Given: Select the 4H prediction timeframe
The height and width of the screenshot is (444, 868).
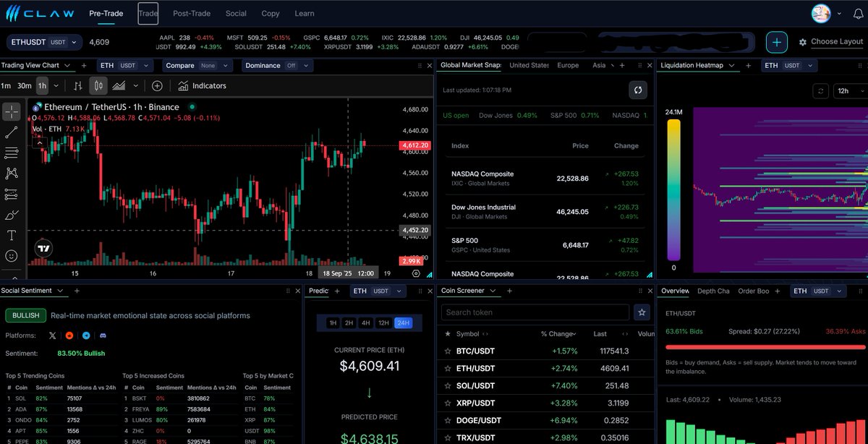Looking at the screenshot, I should click(366, 323).
